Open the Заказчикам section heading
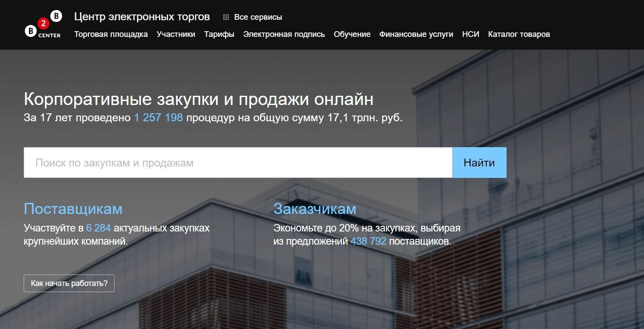Image resolution: width=644 pixels, height=329 pixels. 315,209
